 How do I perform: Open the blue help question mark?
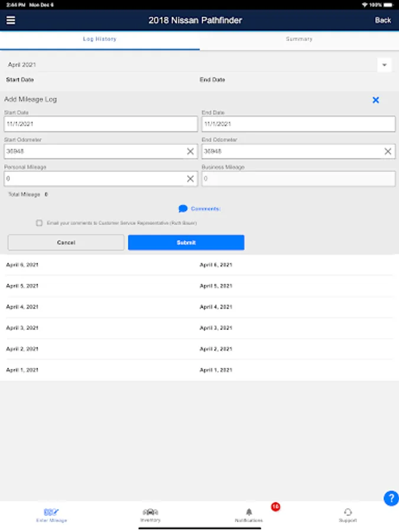[x=391, y=498]
